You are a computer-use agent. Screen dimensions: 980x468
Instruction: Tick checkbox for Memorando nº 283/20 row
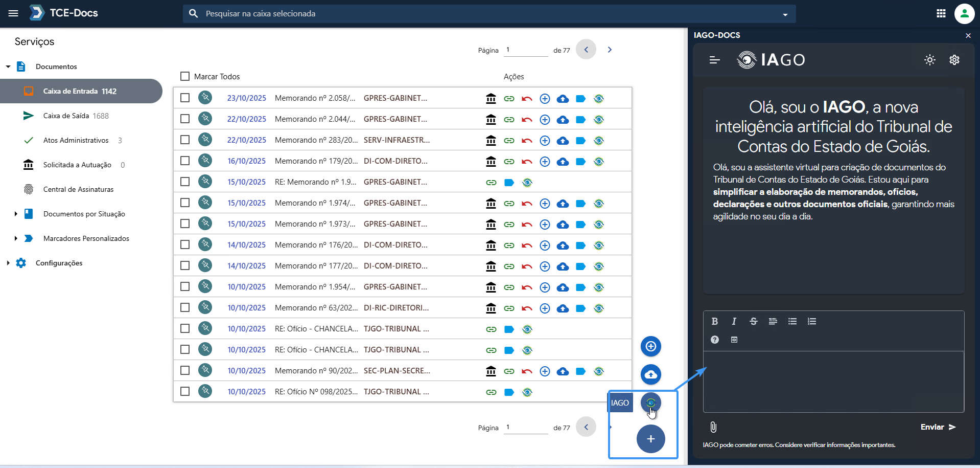pyautogui.click(x=185, y=140)
